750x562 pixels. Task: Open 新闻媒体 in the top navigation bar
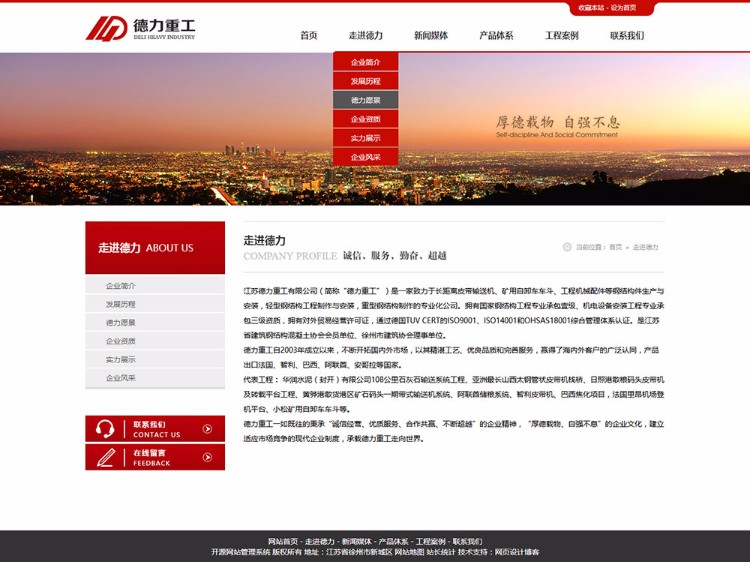(x=430, y=35)
